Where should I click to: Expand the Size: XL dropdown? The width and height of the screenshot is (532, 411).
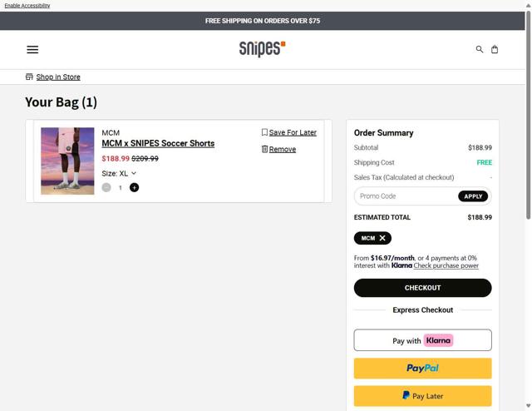(119, 173)
